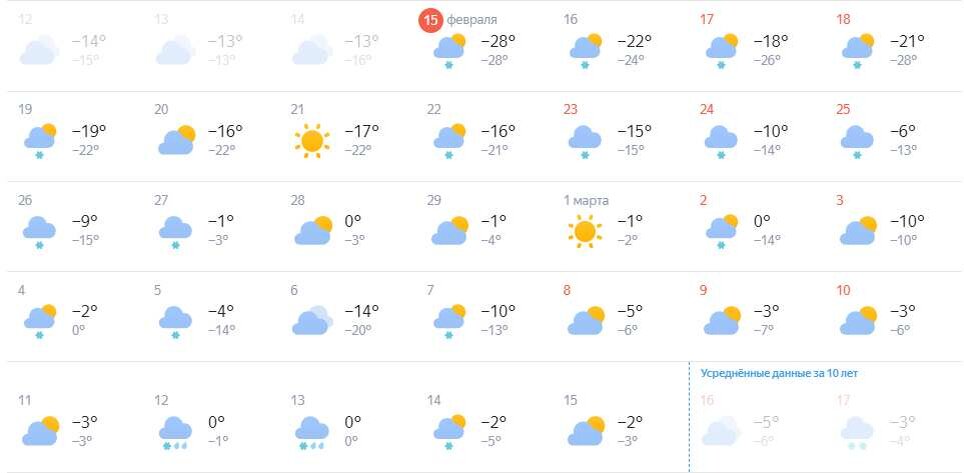964x473 pixels.
Task: Click the sunny icon for February 21
Action: point(312,140)
